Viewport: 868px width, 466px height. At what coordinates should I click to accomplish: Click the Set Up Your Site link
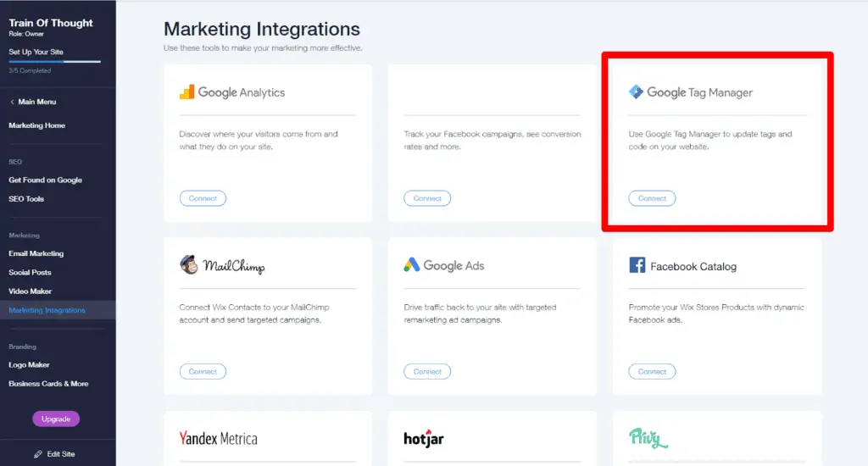(36, 52)
